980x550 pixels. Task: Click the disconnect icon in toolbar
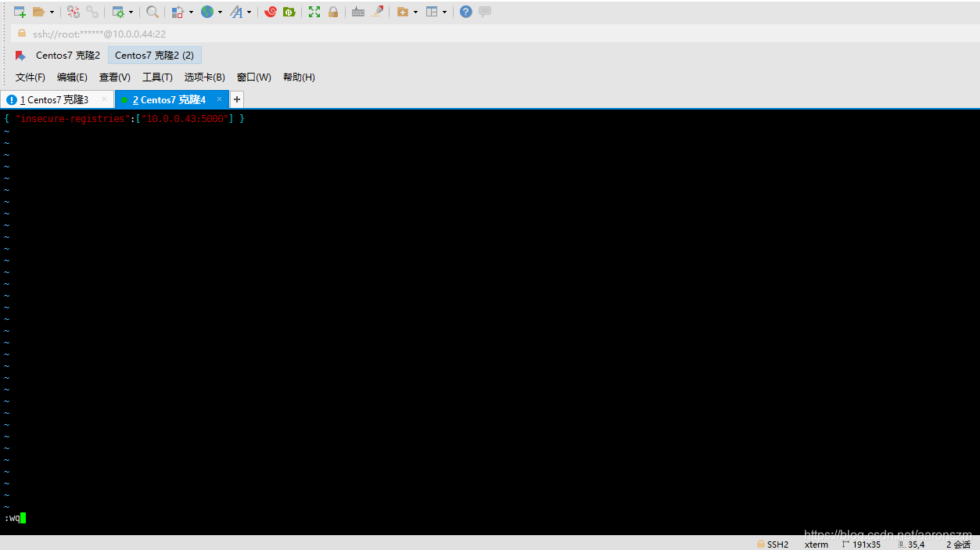73,12
